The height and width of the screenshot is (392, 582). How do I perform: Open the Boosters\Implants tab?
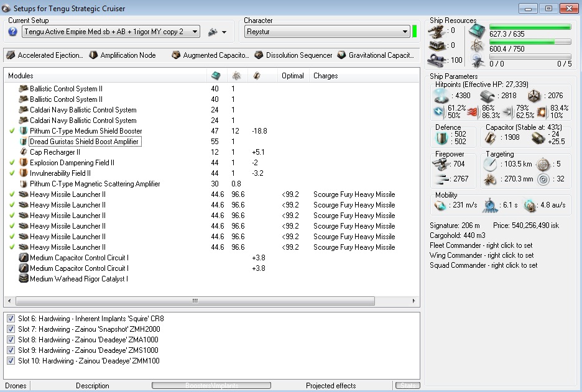211,386
